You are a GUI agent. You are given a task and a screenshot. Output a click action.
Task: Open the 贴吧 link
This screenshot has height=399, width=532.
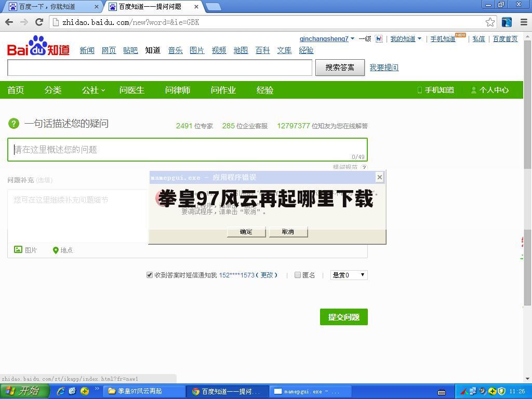[x=130, y=50]
